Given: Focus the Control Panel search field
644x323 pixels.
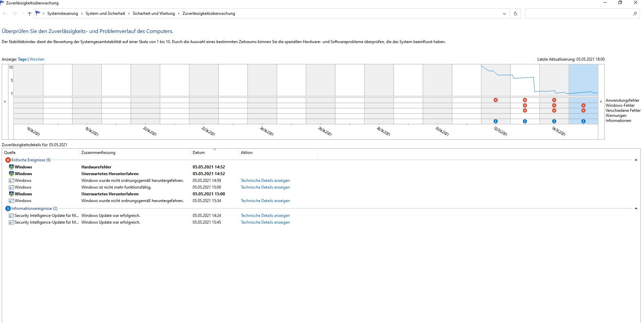Looking at the screenshot, I should coord(578,13).
